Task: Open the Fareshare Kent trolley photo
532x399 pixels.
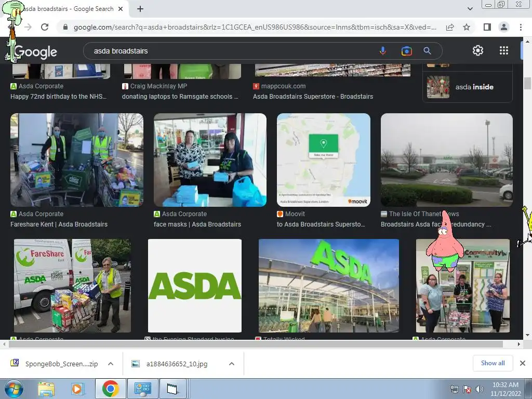Action: [77, 160]
